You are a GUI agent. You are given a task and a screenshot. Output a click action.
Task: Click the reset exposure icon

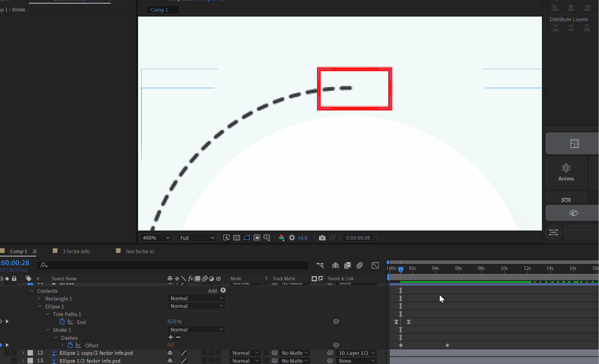292,238
